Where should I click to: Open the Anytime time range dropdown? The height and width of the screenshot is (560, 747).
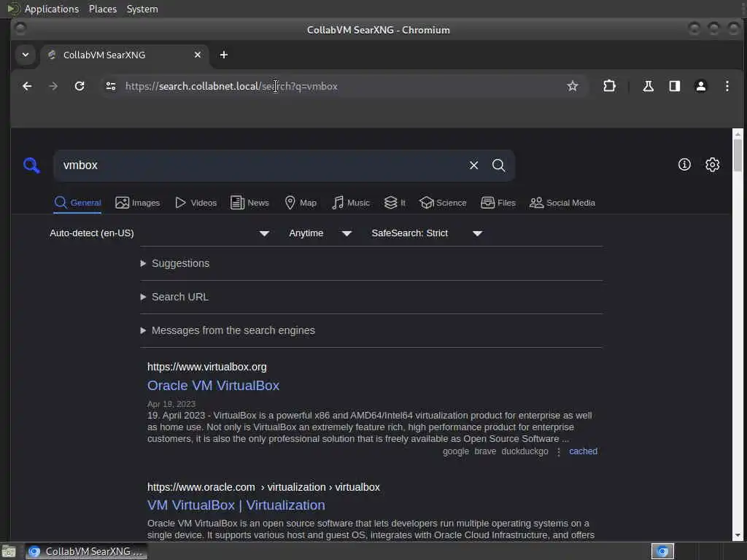click(320, 233)
